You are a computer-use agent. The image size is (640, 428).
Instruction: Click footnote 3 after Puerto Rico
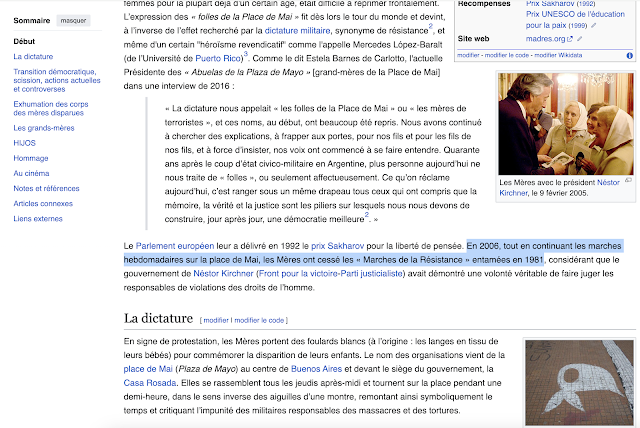246,54
